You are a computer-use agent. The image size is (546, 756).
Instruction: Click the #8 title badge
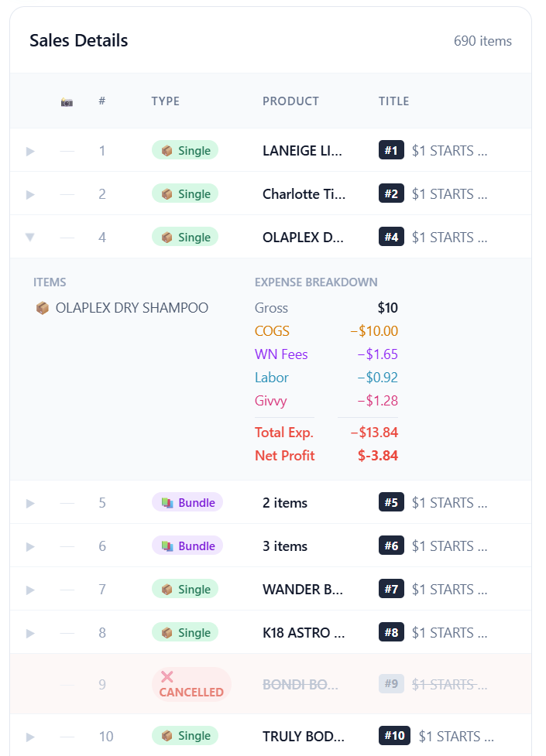[391, 633]
